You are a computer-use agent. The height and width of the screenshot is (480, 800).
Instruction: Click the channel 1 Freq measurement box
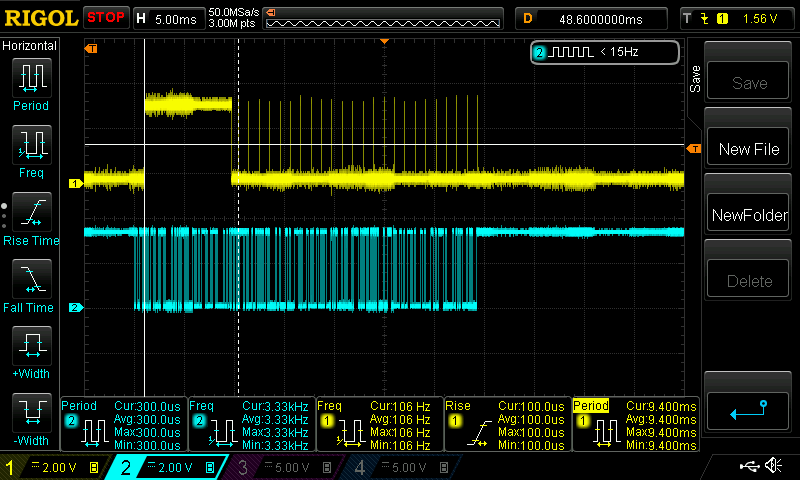[380, 424]
